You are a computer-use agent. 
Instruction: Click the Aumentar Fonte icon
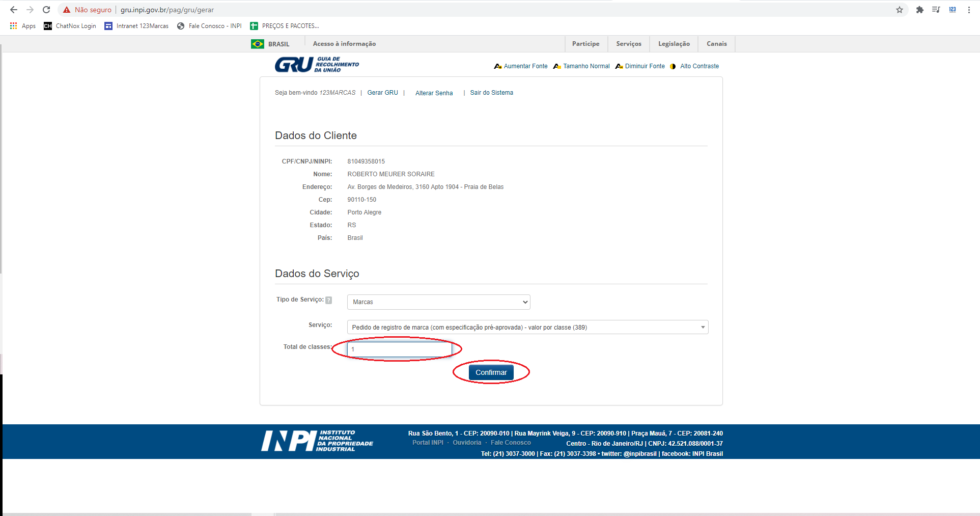tap(498, 66)
